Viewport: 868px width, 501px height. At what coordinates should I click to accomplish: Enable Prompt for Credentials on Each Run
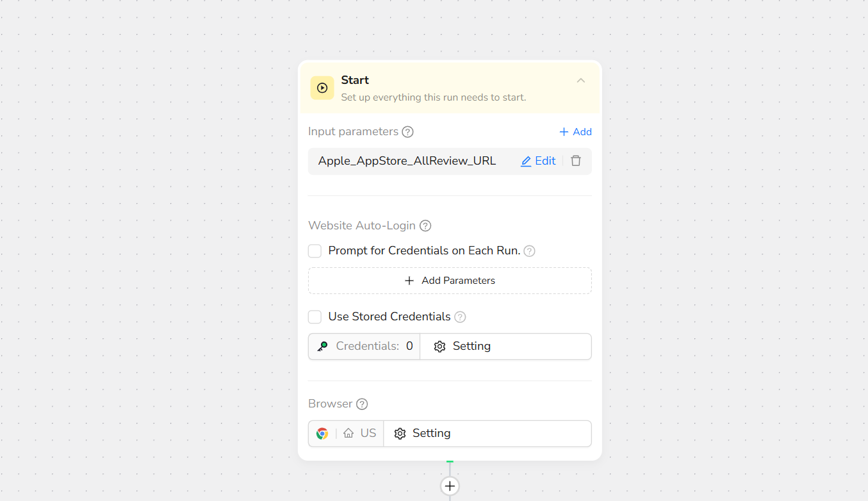[315, 251]
